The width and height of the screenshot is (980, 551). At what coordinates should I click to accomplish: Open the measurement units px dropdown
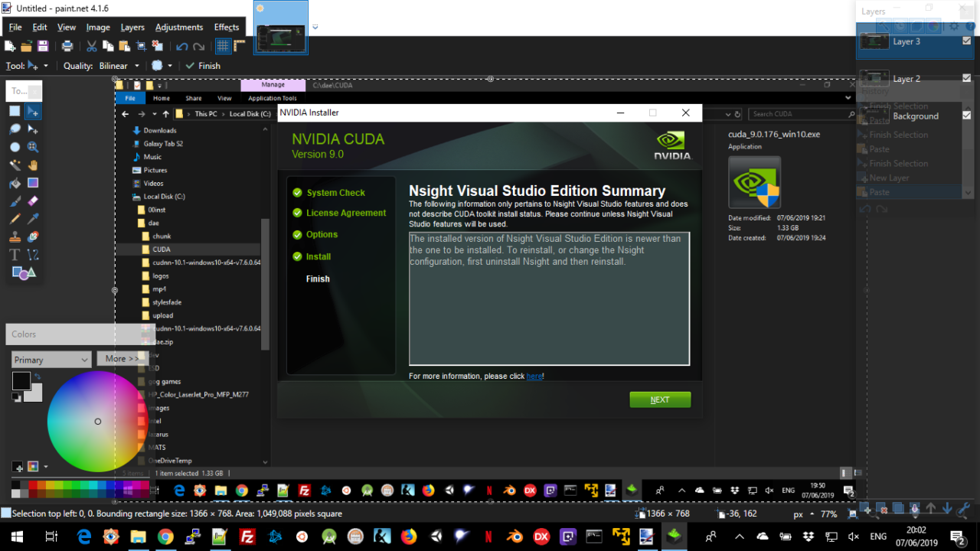coord(802,514)
